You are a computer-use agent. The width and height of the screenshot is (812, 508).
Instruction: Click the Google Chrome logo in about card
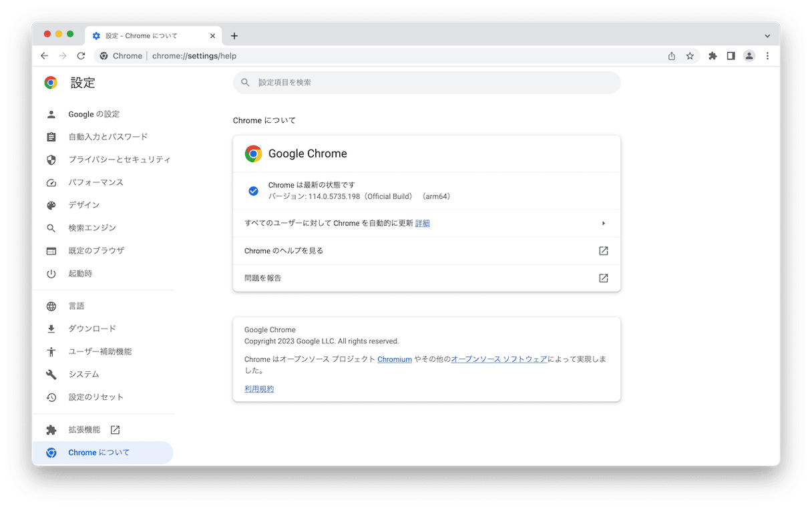tap(253, 154)
